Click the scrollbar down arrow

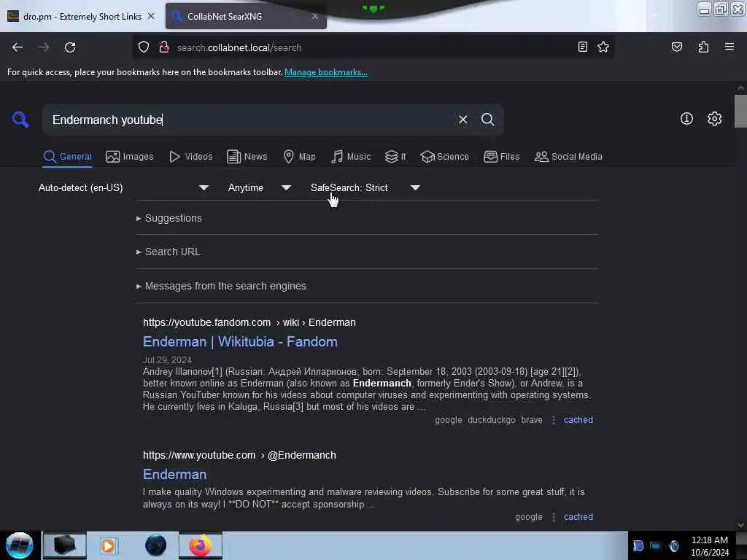(x=740, y=525)
